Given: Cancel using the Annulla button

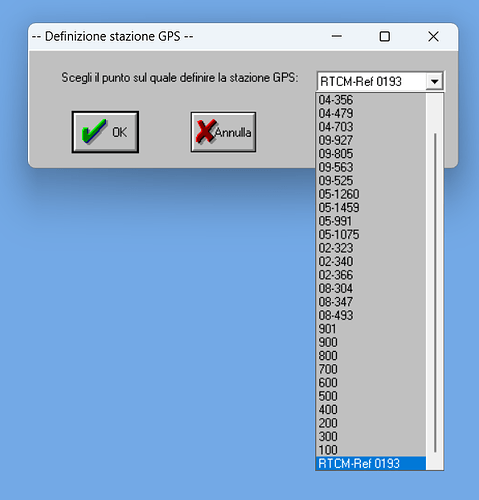Looking at the screenshot, I should [223, 132].
